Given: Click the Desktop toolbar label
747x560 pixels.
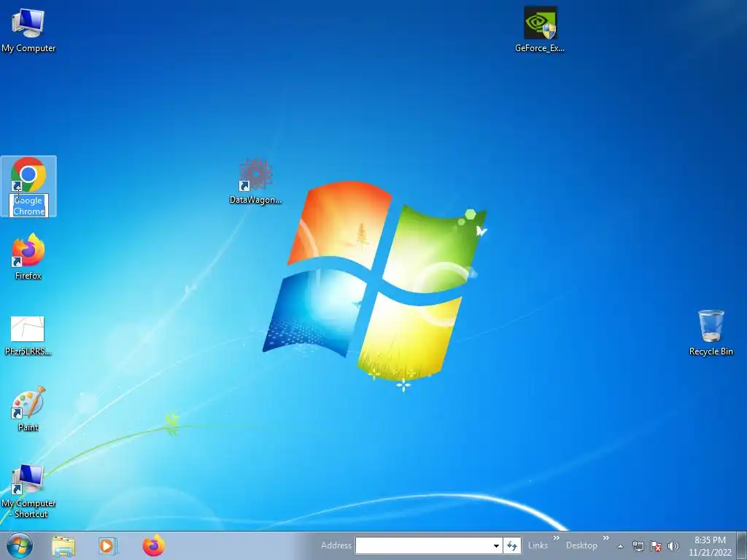Looking at the screenshot, I should click(581, 545).
